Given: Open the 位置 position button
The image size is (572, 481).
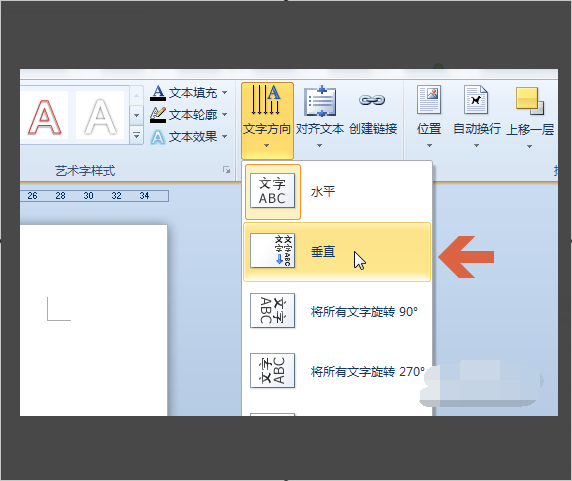Looking at the screenshot, I should (429, 117).
